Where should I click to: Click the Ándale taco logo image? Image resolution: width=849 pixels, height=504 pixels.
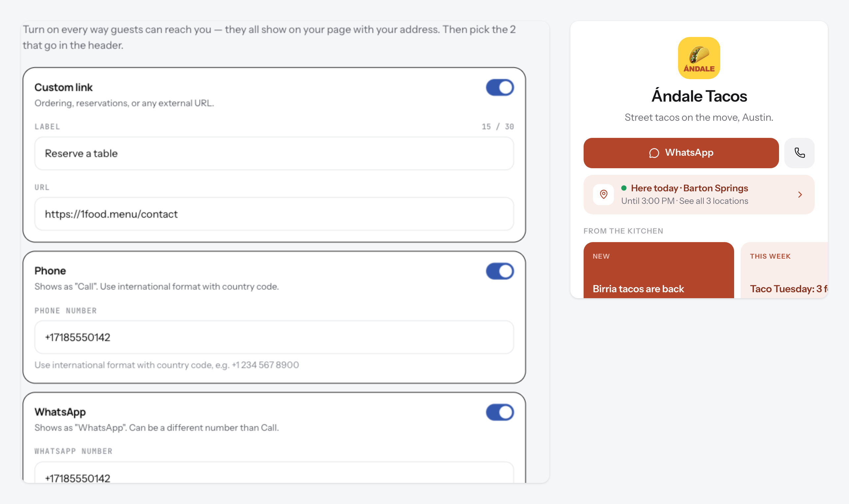click(x=699, y=58)
